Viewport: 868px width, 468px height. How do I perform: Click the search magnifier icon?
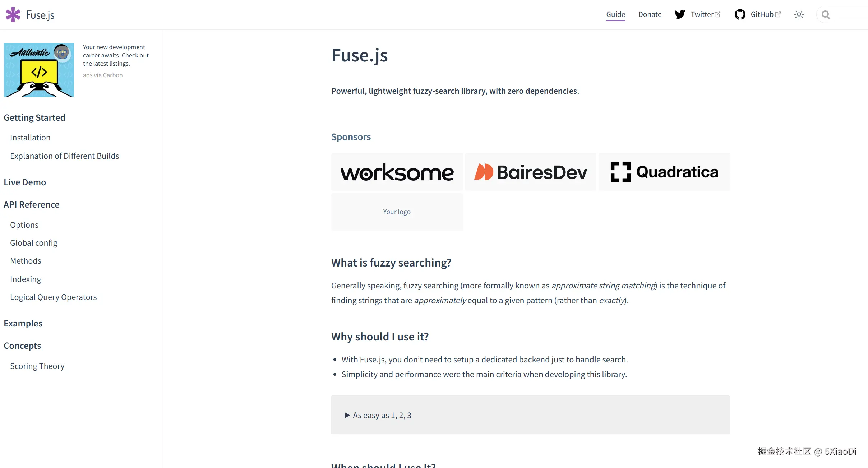pos(826,15)
